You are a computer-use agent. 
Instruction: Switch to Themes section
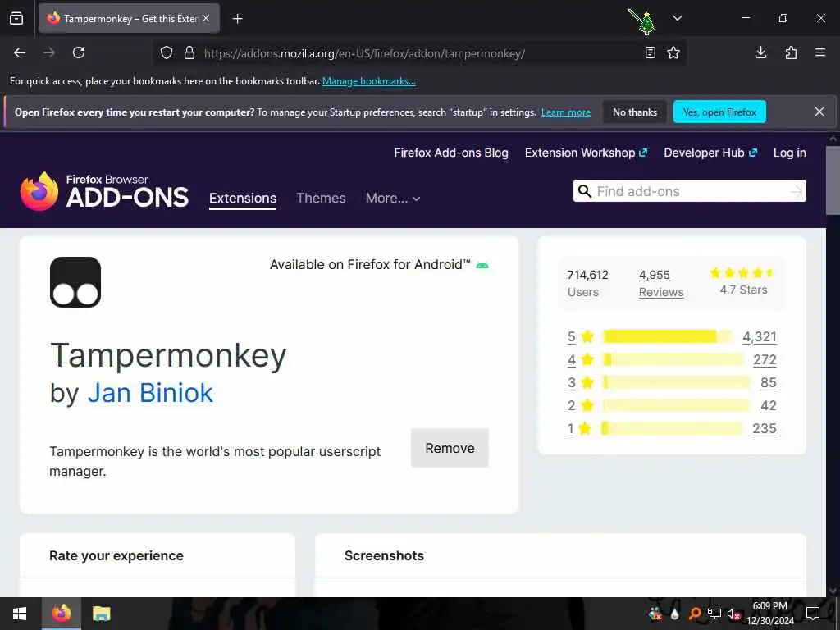[321, 199]
